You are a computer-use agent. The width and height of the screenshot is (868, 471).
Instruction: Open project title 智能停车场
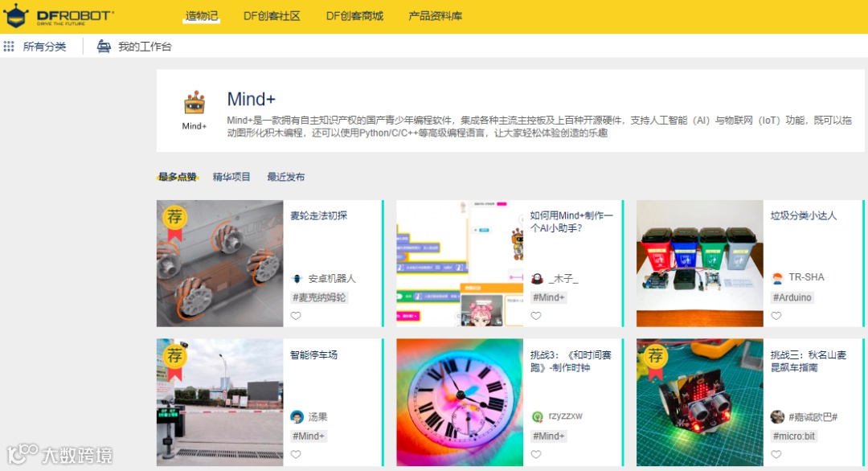tap(314, 354)
